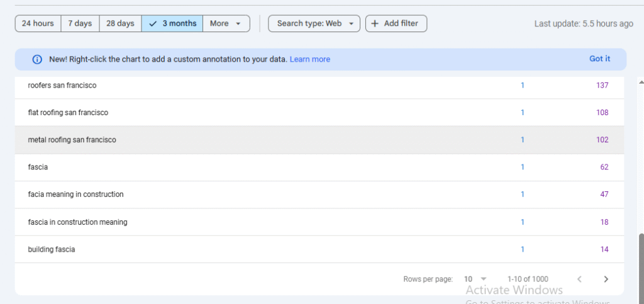The height and width of the screenshot is (304, 644).
Task: Select the 7 days date range
Action: (x=80, y=23)
